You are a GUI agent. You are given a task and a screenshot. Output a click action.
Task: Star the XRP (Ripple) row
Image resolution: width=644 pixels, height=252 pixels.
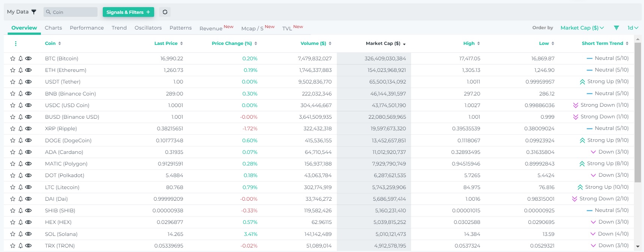click(13, 128)
